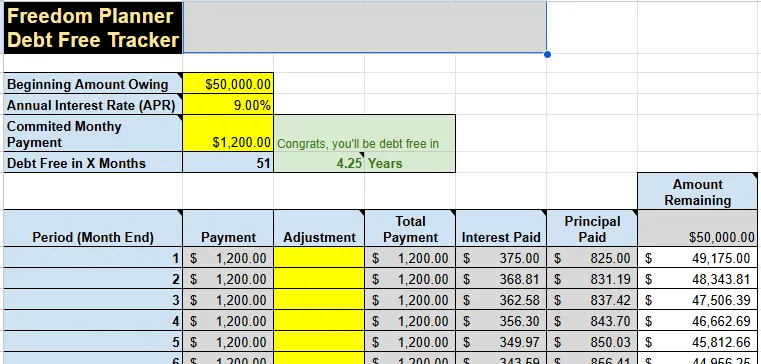Image resolution: width=761 pixels, height=364 pixels.
Task: Select period 1 row number cell
Action: (93, 257)
